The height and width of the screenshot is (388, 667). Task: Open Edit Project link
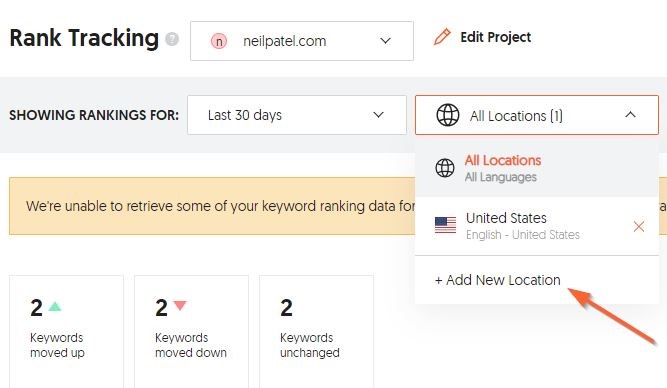496,37
